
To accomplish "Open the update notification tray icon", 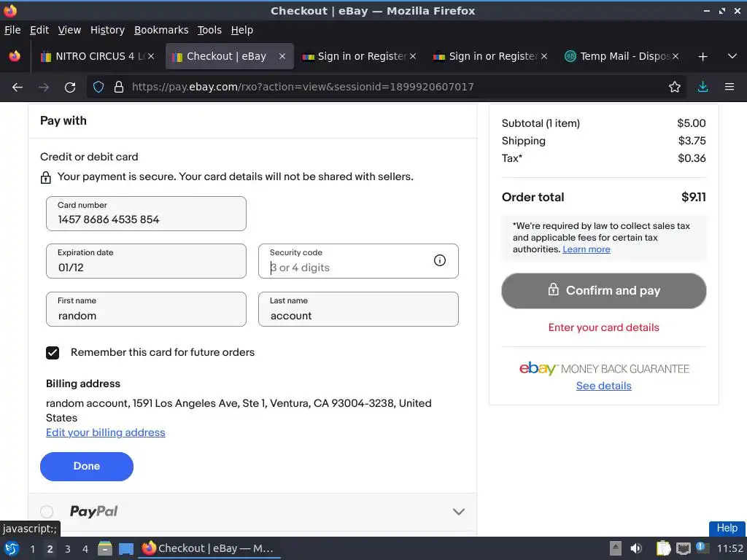I will (x=701, y=548).
